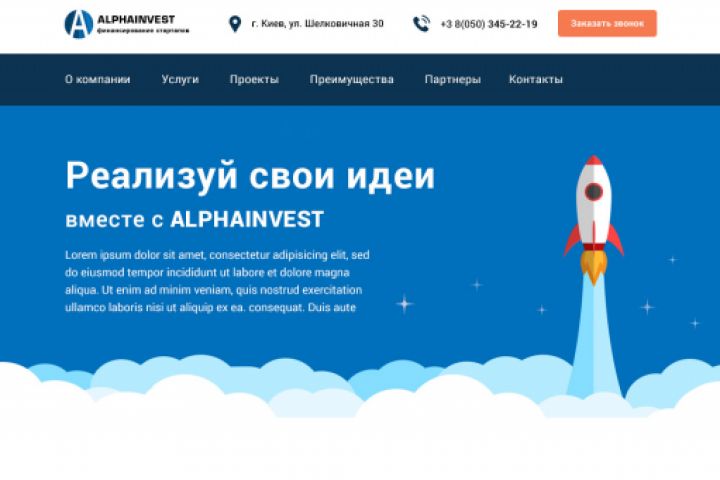Click the rocket's round porthole window
Screen dimensions: 720x480
coord(594,191)
